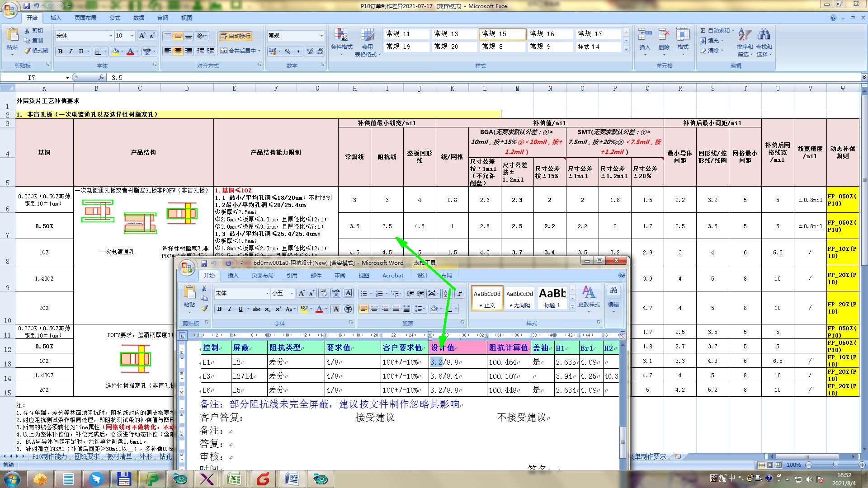This screenshot has width=868, height=488.
Task: Toggle Italic in the Word ribbon
Action: pos(230,309)
